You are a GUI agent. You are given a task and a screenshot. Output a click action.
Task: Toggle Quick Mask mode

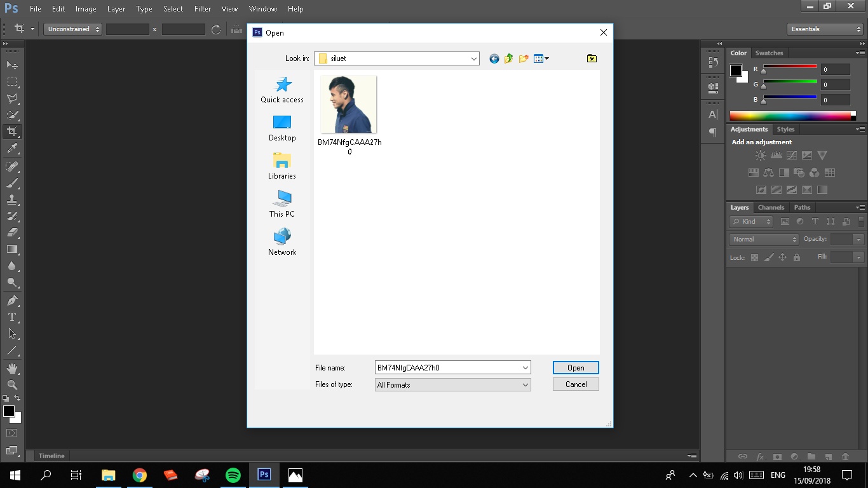pos(12,433)
